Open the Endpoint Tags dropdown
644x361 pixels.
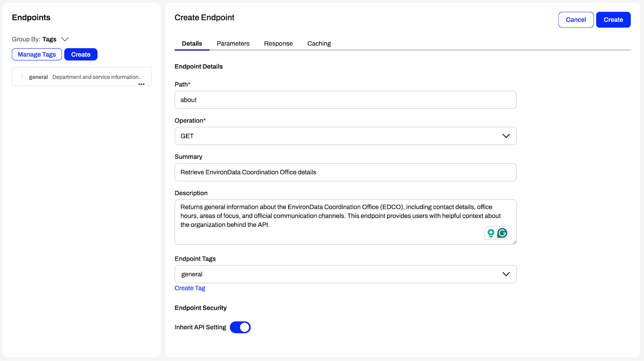[345, 274]
